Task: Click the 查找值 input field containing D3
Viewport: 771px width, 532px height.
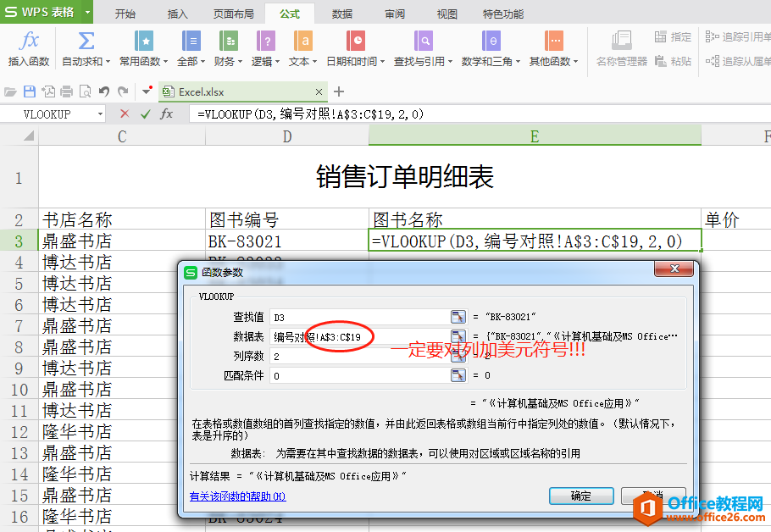Action: coord(360,317)
